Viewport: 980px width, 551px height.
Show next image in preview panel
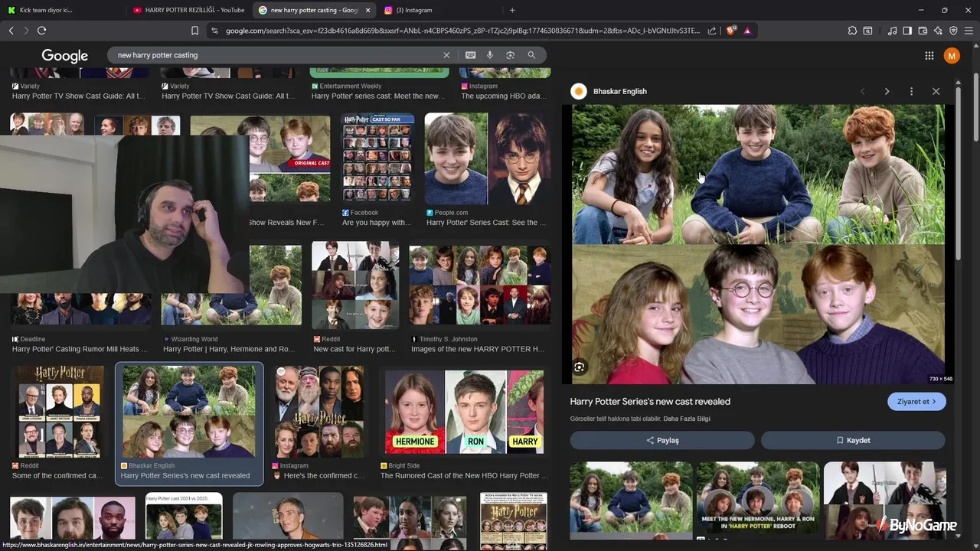tap(887, 91)
